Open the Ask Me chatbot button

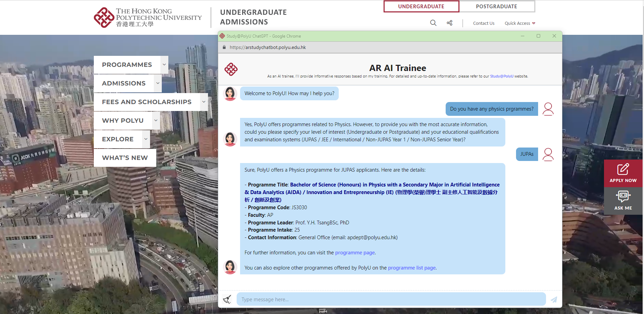[x=623, y=201]
